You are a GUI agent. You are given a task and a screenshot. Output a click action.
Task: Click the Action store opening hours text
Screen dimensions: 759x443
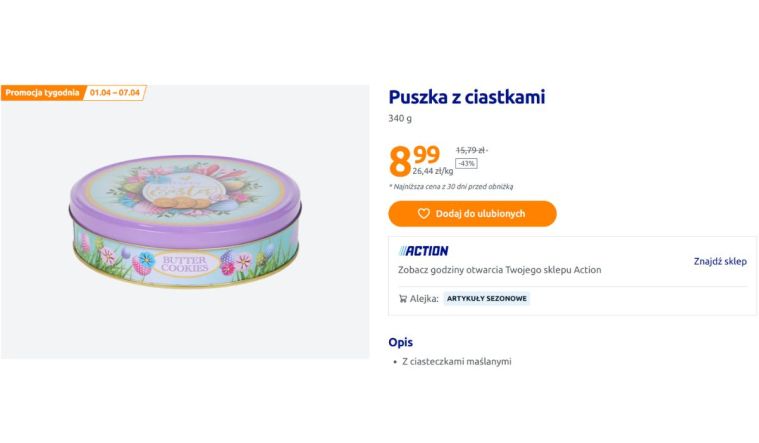pos(499,270)
